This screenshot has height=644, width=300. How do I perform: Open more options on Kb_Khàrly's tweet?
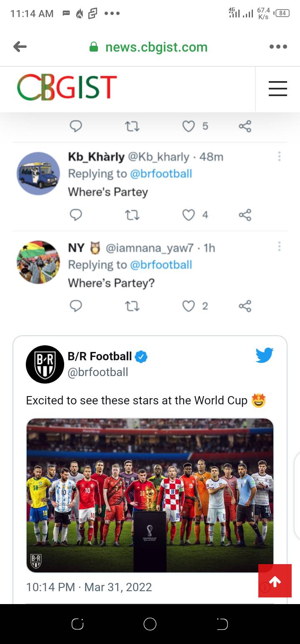click(x=279, y=156)
